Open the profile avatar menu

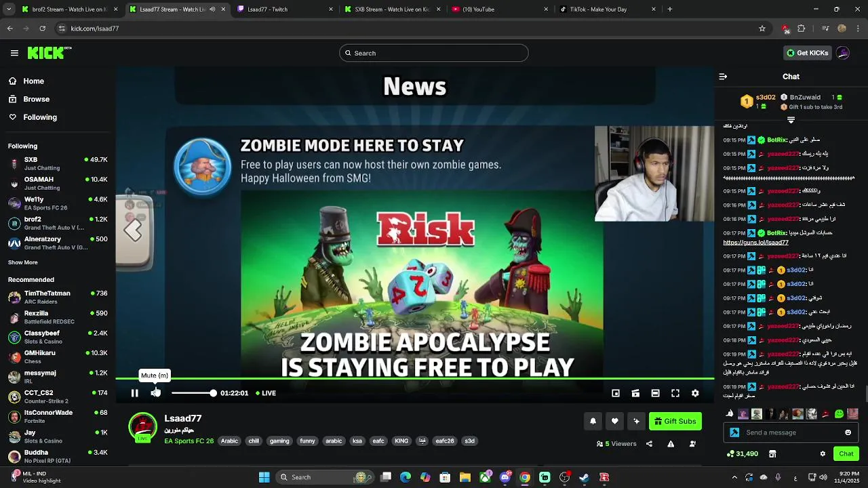point(843,53)
